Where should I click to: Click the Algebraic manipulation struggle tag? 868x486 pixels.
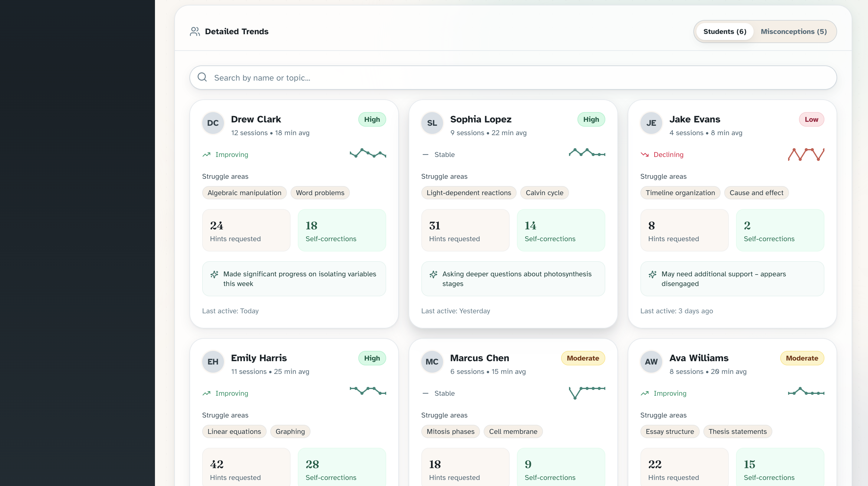244,193
